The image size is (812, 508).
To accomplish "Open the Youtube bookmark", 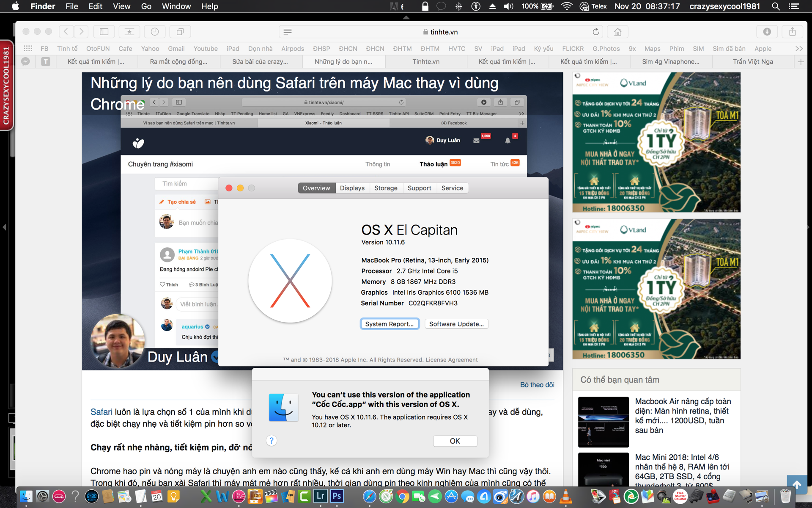I will coord(206,49).
